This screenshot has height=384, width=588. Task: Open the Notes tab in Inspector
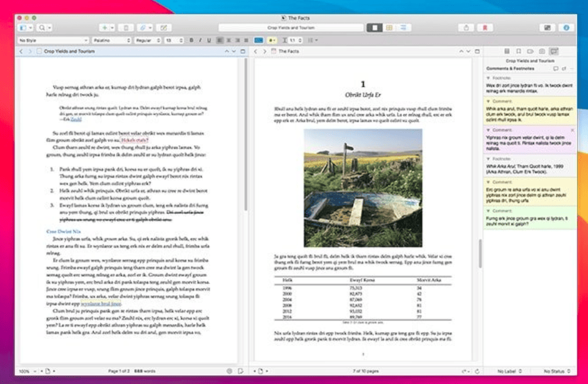pyautogui.click(x=506, y=51)
